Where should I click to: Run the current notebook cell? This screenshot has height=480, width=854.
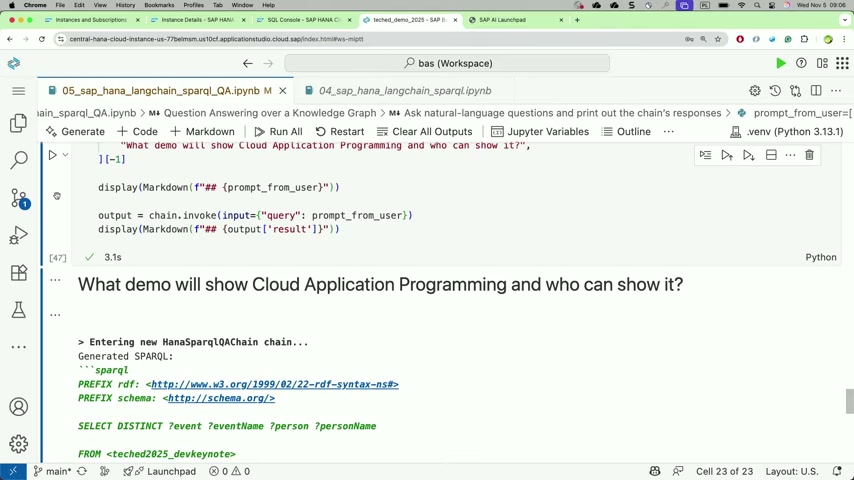click(52, 155)
